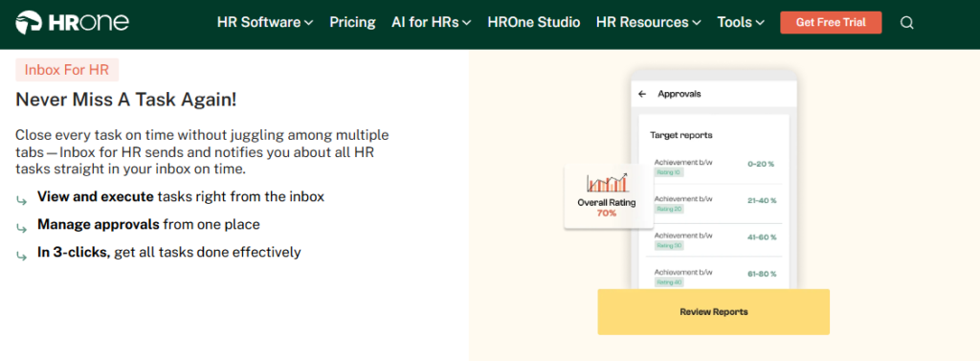Expand the HR Resources menu
The width and height of the screenshot is (980, 361).
pos(648,23)
